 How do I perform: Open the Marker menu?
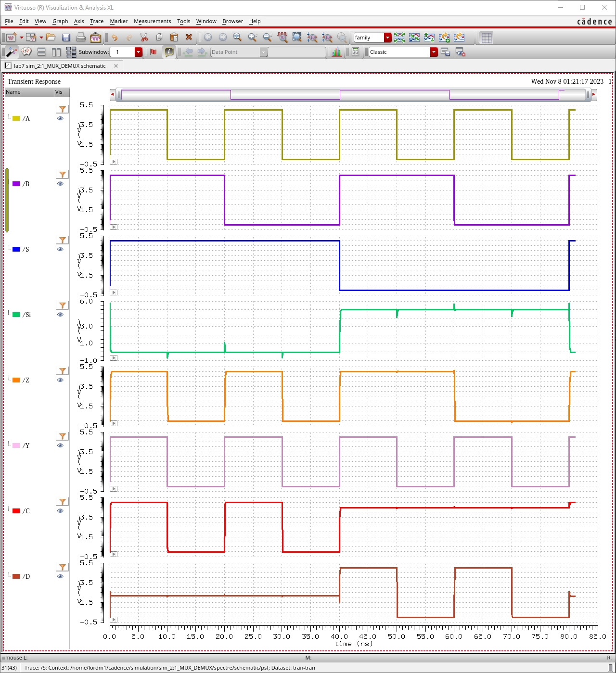tap(118, 21)
